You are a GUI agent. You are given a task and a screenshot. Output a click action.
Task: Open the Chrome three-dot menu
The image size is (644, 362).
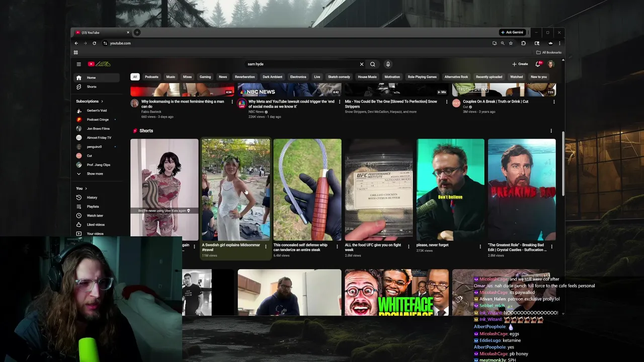click(x=559, y=43)
